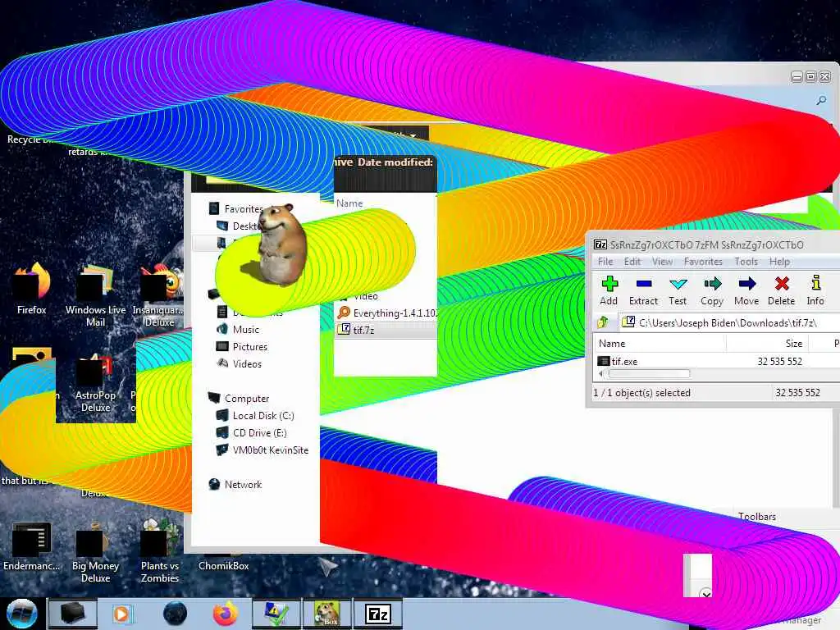Image resolution: width=840 pixels, height=630 pixels.
Task: Click the horizontal scrollbar in 7-Zip list
Action: click(649, 373)
